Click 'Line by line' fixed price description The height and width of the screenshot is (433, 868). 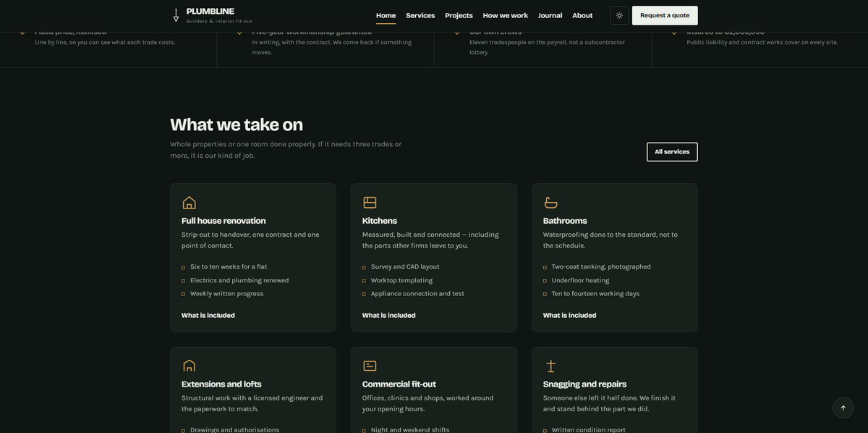pyautogui.click(x=105, y=42)
